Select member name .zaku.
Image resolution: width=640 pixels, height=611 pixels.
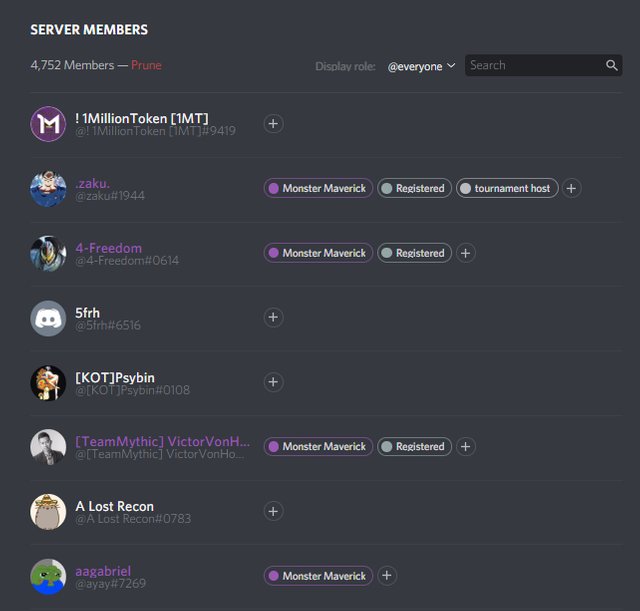tap(93, 183)
